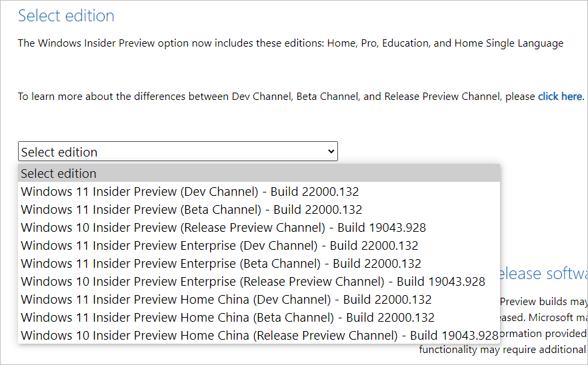Collapse the Select edition combo box field

pyautogui.click(x=167, y=152)
